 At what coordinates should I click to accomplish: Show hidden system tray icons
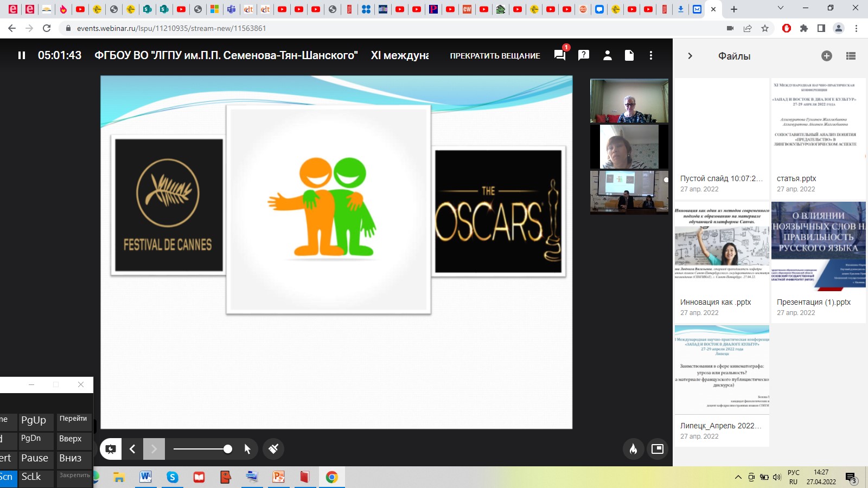(738, 477)
